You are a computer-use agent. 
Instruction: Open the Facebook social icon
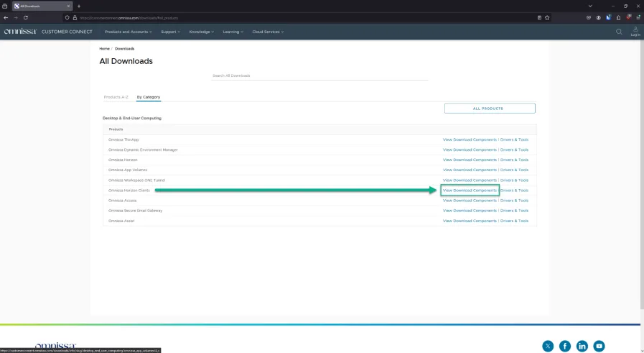[565, 346]
